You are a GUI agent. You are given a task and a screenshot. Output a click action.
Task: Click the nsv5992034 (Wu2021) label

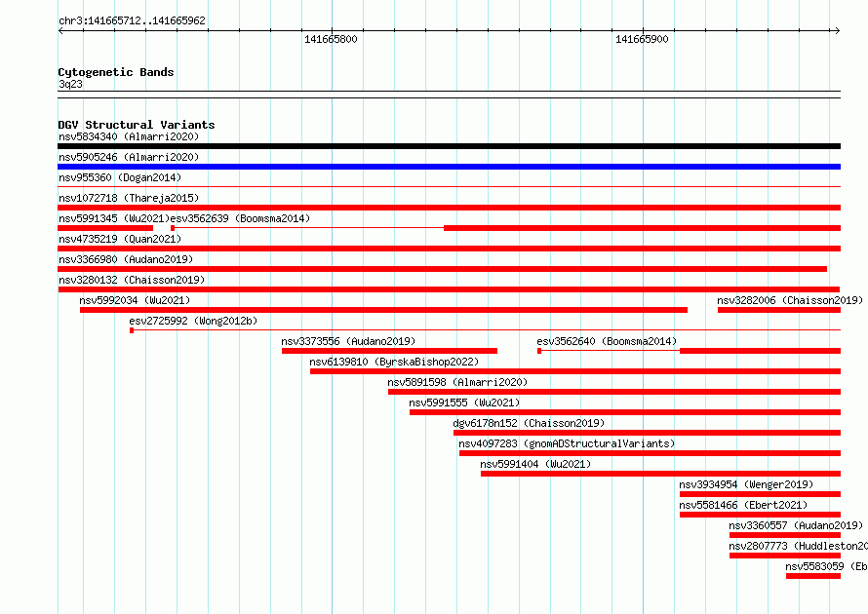[x=135, y=300]
